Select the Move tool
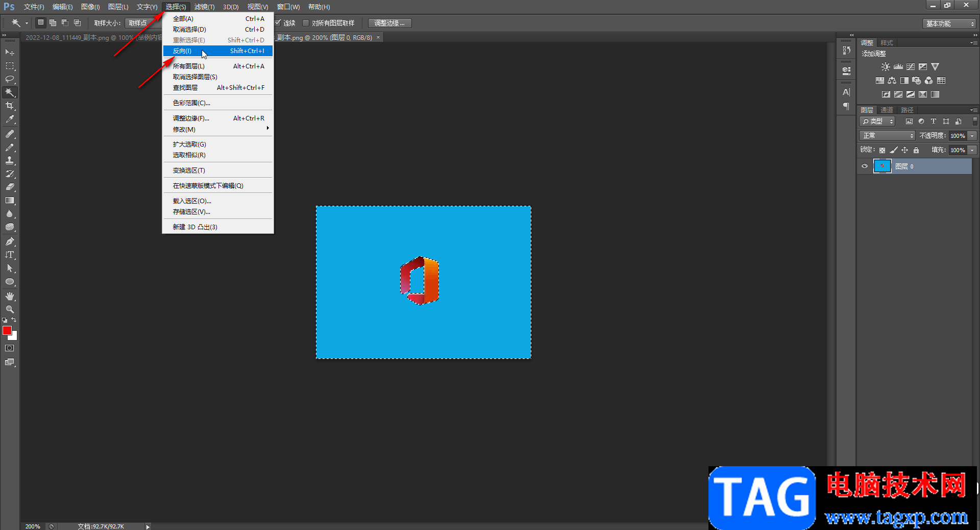980x530 pixels. click(10, 53)
